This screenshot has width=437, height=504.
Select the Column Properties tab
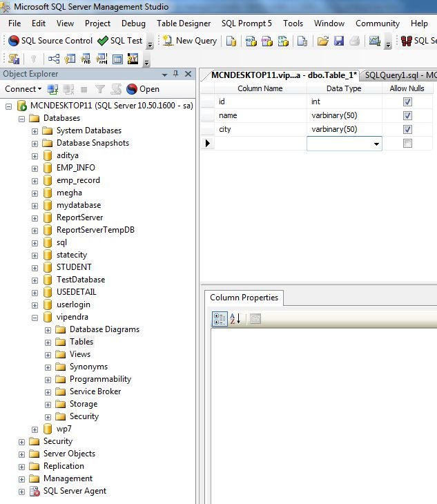click(x=244, y=298)
